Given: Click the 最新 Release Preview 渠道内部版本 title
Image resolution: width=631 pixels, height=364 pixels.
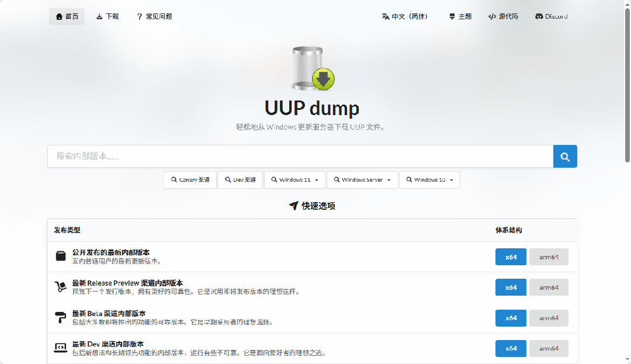Looking at the screenshot, I should (x=127, y=283).
